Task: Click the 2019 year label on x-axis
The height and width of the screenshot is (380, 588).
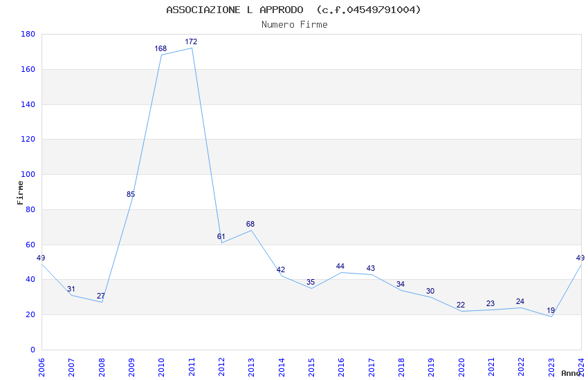Action: [431, 367]
